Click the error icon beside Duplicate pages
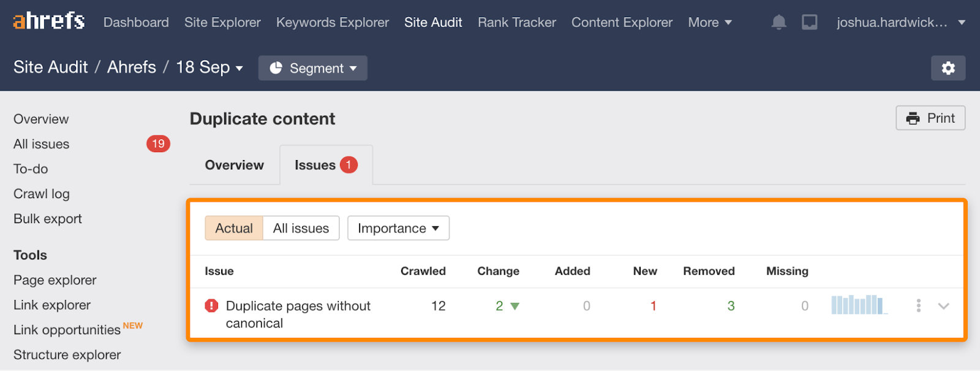Viewport: 980px width, 371px height. [211, 305]
